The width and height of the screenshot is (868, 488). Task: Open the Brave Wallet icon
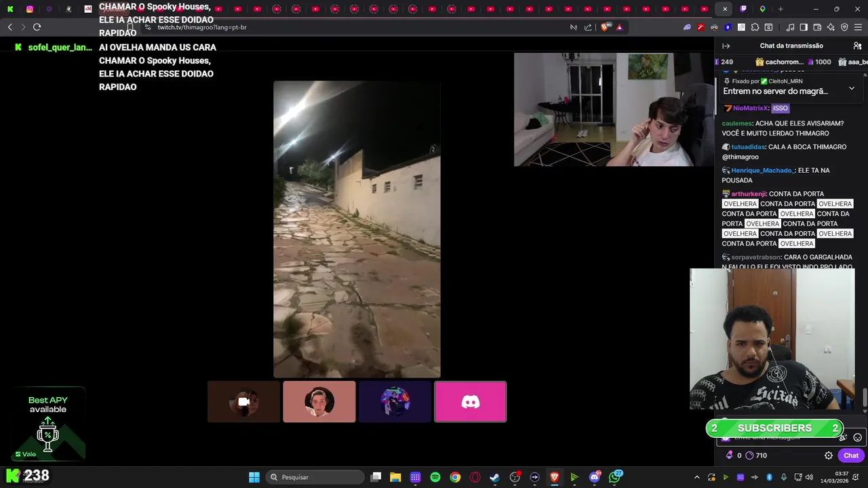(817, 27)
